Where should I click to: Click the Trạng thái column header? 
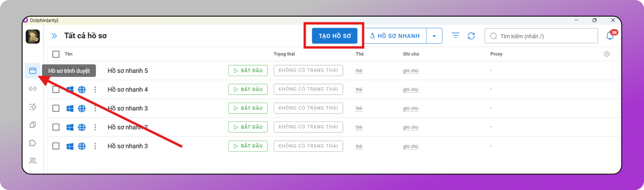click(284, 54)
